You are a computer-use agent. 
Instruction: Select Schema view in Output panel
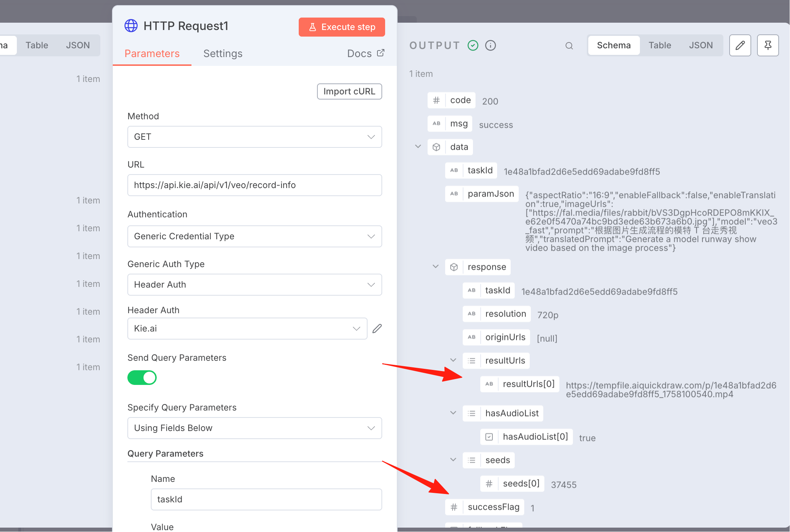614,45
